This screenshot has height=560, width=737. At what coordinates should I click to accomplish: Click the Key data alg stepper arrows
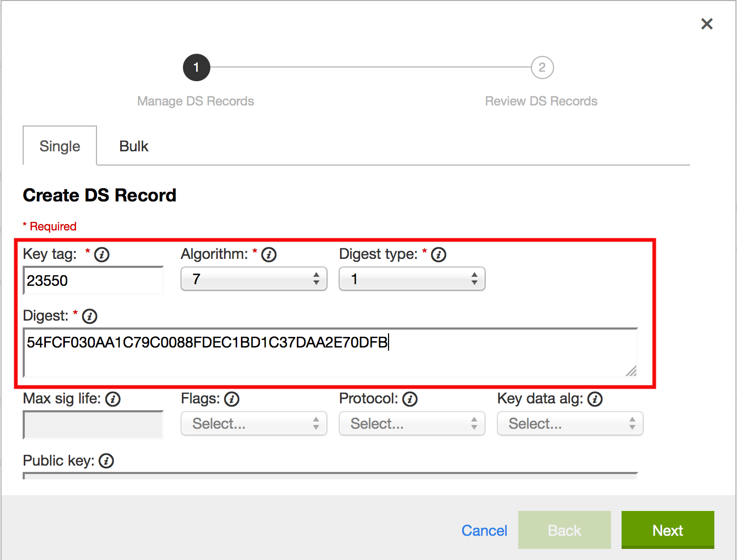pos(632,423)
